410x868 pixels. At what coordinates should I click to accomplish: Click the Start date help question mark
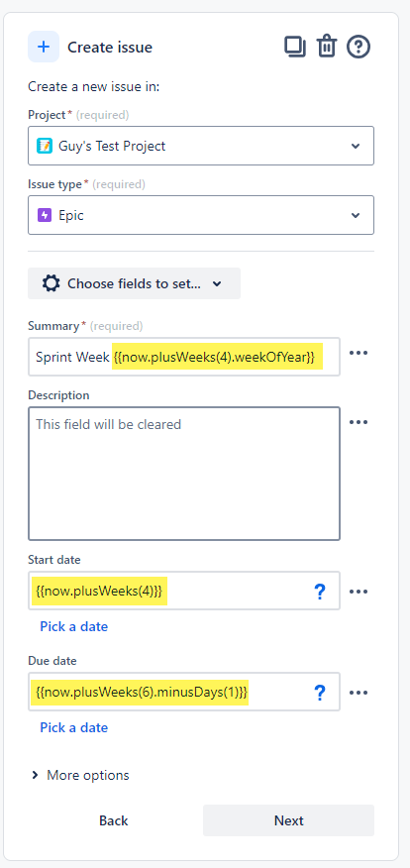point(320,592)
